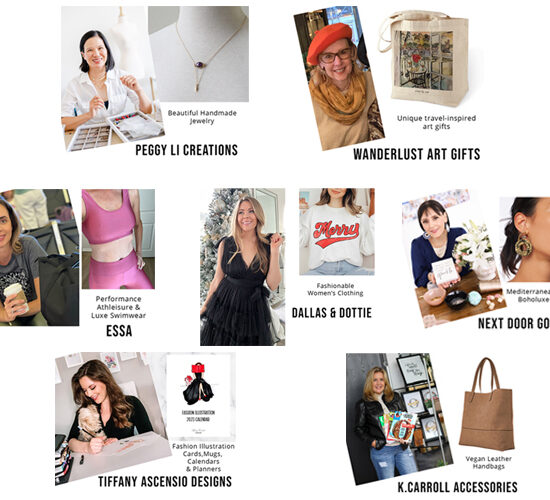Open the illustrated canvas tote bag image
550x500 pixels.
[425, 58]
